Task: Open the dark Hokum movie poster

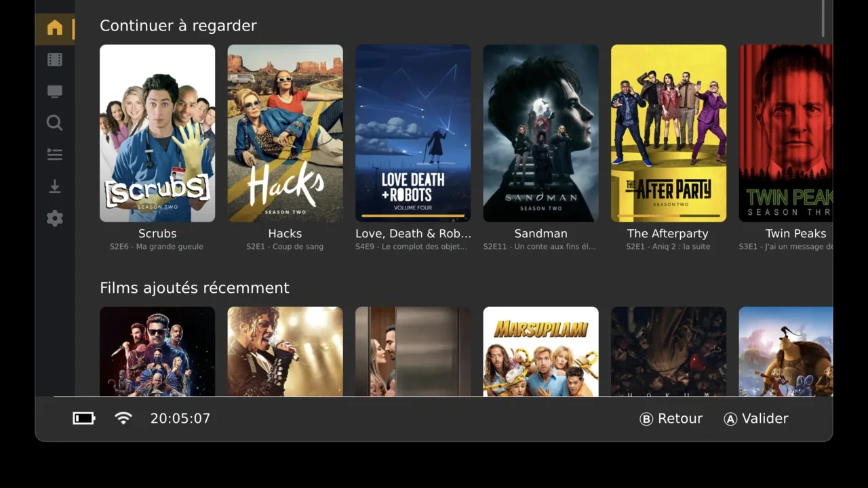Action: tap(669, 352)
